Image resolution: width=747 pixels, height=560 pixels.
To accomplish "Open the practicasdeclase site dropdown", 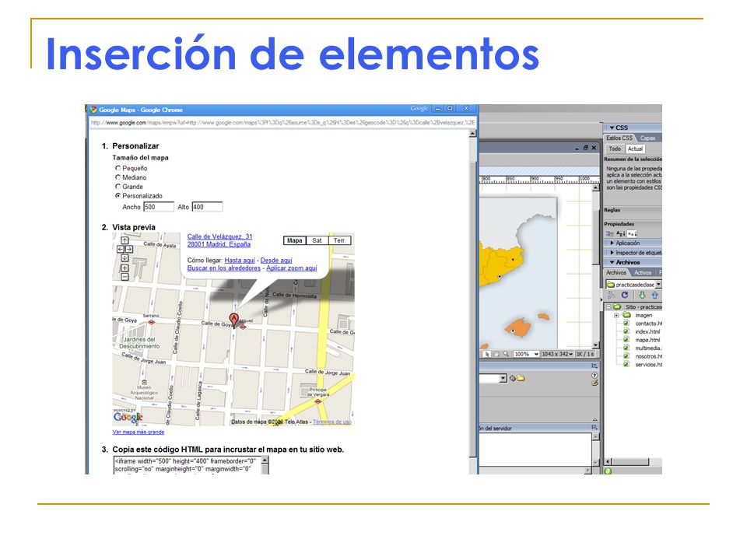I will point(658,285).
